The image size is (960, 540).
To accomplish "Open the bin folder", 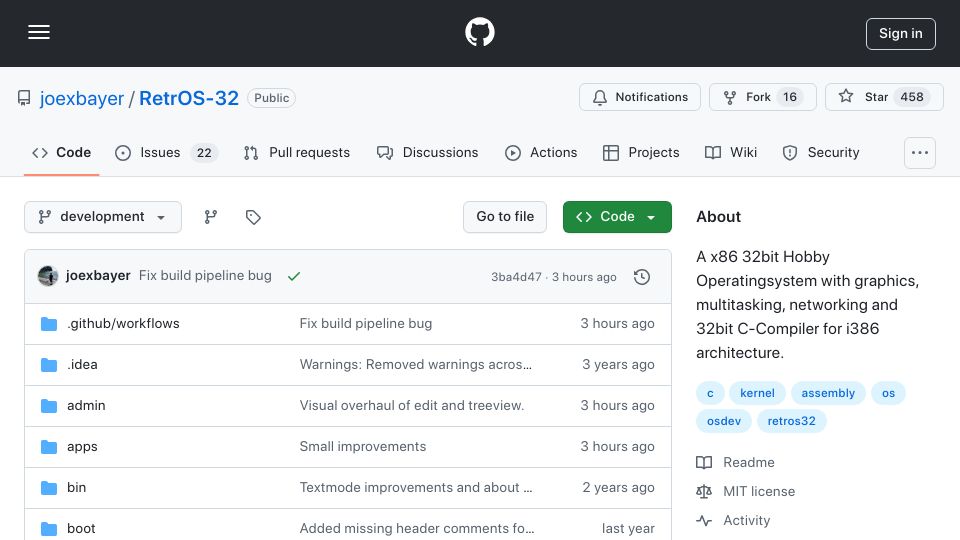I will click(77, 487).
